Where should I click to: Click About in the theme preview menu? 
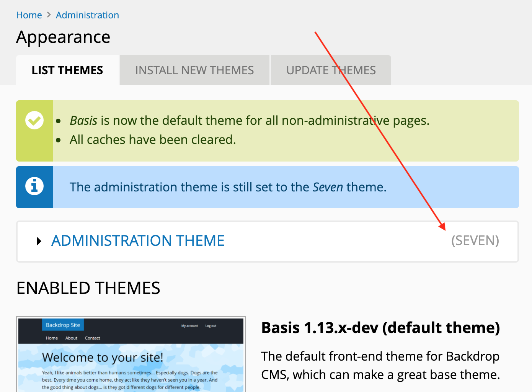[x=71, y=338]
